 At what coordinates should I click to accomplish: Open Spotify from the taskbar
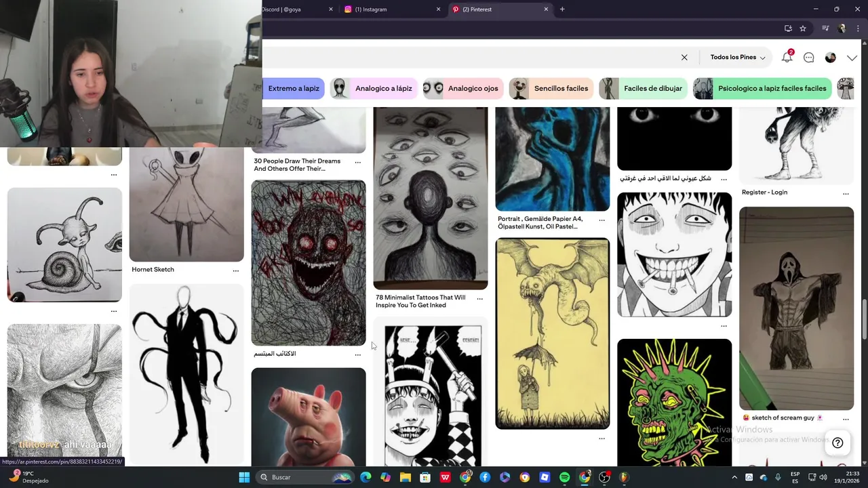[565, 477]
